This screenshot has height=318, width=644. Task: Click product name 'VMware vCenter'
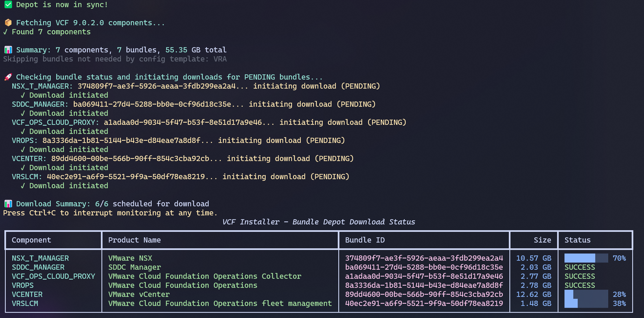[x=139, y=294]
